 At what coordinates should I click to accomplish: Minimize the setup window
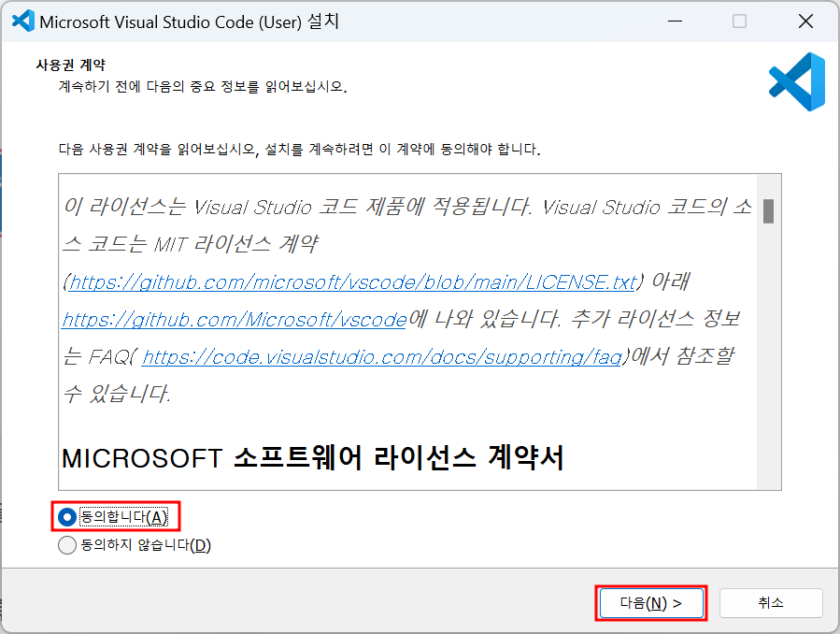[675, 22]
